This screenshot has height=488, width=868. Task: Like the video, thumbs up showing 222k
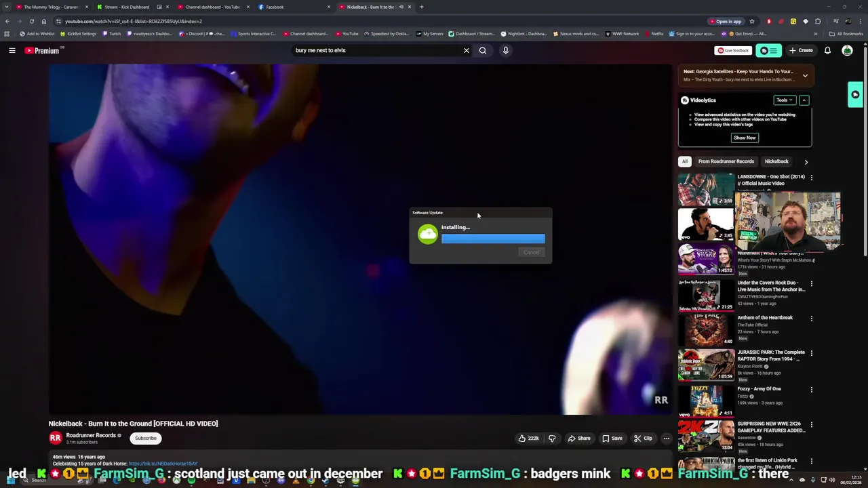528,439
